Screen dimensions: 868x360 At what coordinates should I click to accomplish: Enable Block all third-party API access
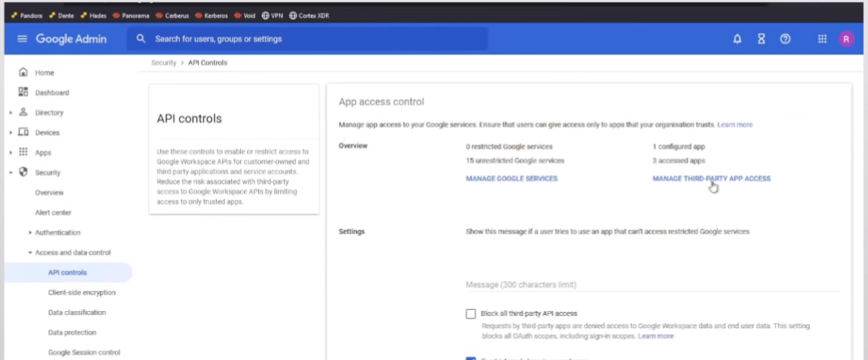click(471, 314)
